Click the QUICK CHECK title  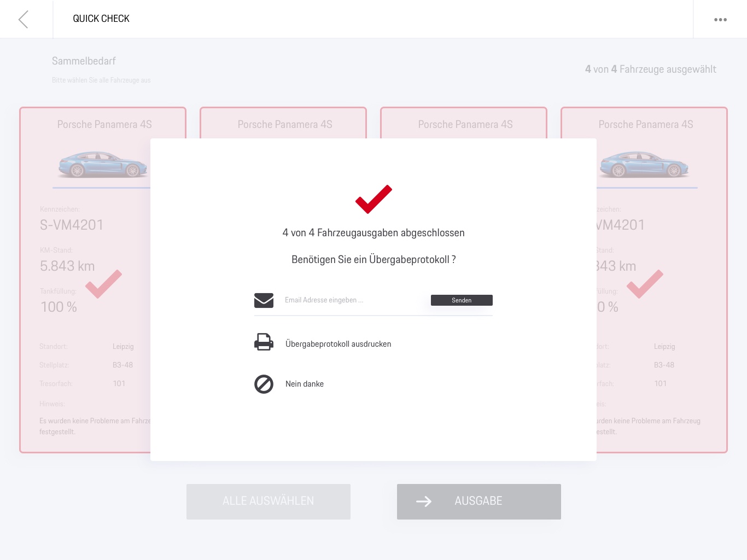(101, 19)
